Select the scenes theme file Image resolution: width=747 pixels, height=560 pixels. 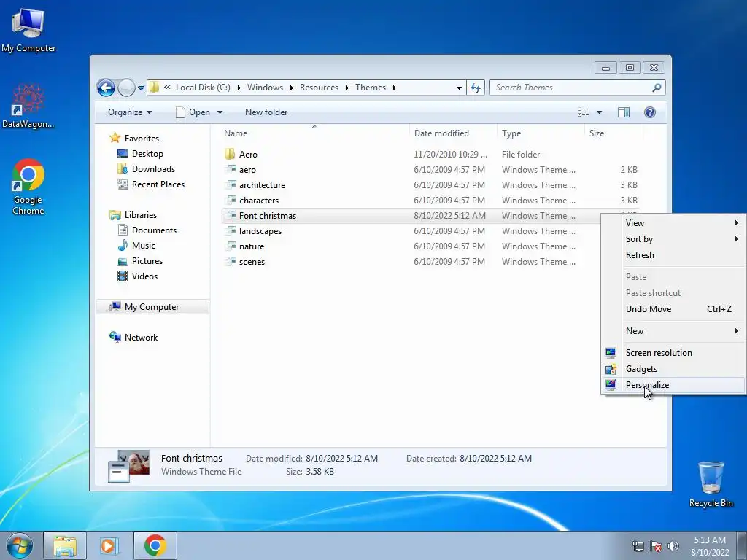click(x=252, y=262)
